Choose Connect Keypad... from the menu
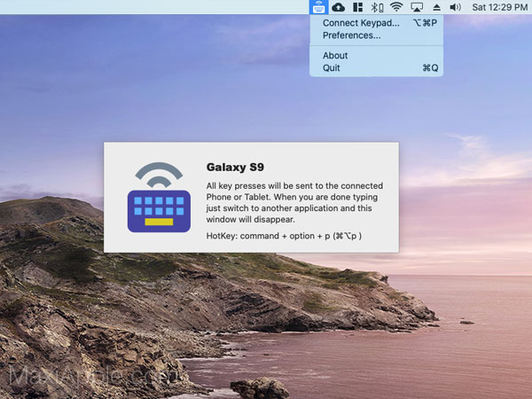The height and width of the screenshot is (399, 532). pos(376,23)
